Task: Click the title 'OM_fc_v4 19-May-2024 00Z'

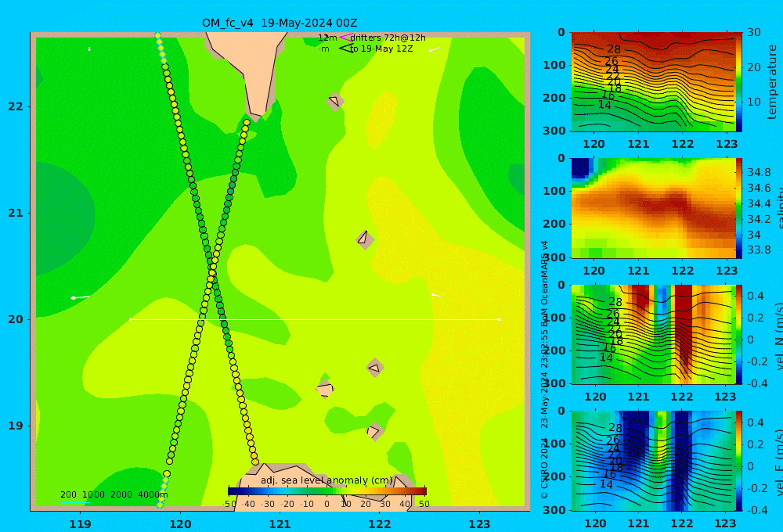Action: [x=280, y=23]
